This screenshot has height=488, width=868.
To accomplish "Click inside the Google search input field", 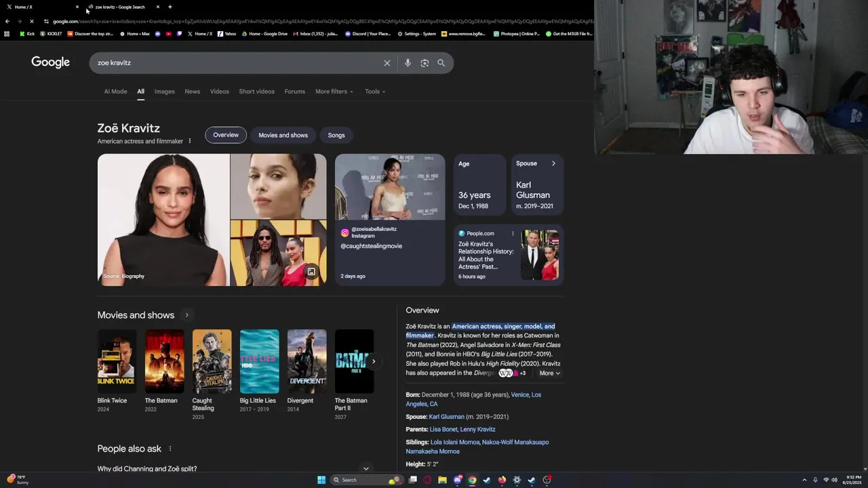I will (x=237, y=63).
